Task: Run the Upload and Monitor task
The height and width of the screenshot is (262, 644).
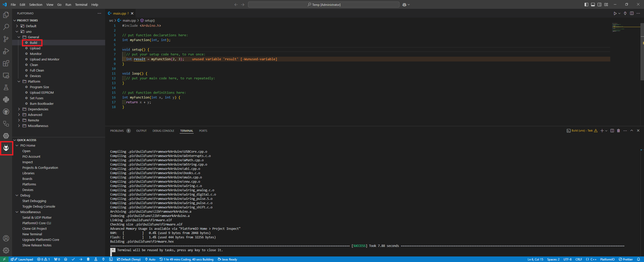Action: 45,59
